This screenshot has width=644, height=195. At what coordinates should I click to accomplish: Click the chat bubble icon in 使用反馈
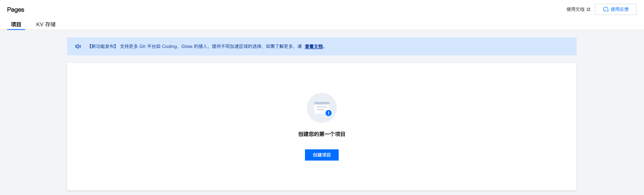tap(606, 9)
